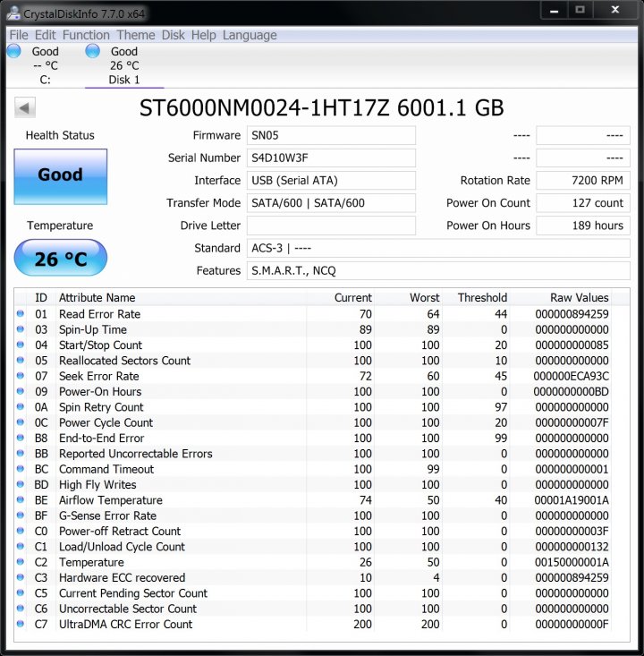The image size is (644, 656).
Task: Click status dot for Spin Retry Count
Action: pos(20,406)
